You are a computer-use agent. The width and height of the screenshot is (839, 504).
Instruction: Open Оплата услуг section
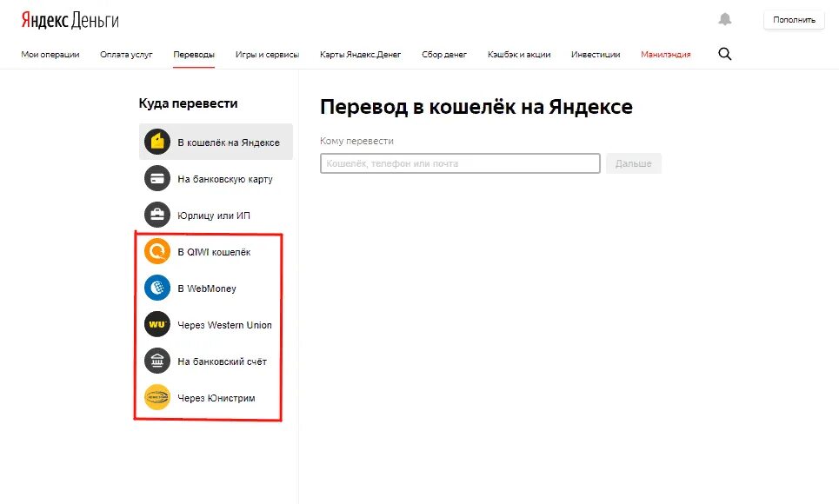[126, 55]
